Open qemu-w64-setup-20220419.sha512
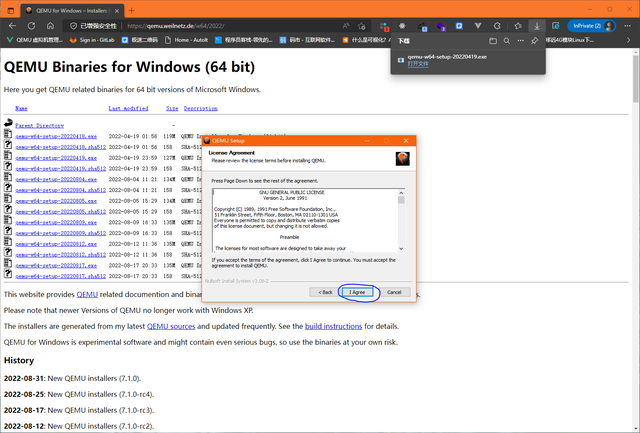The image size is (640, 433). pyautogui.click(x=60, y=169)
